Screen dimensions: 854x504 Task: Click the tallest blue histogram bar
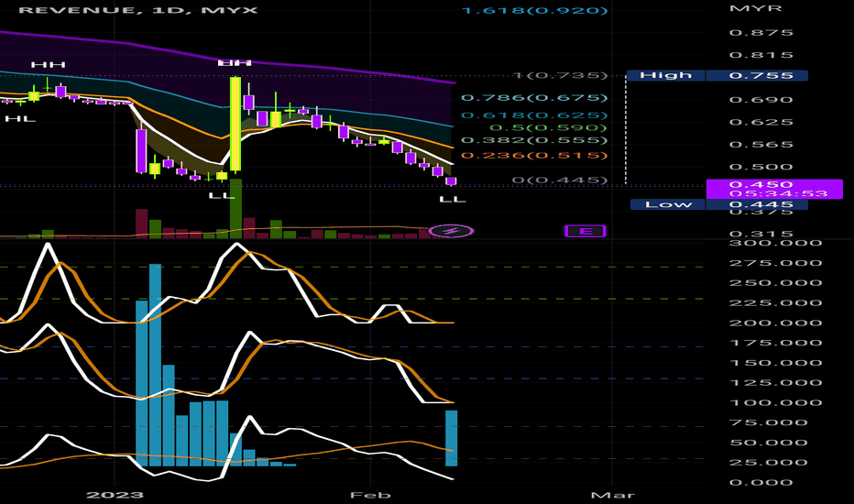155,365
